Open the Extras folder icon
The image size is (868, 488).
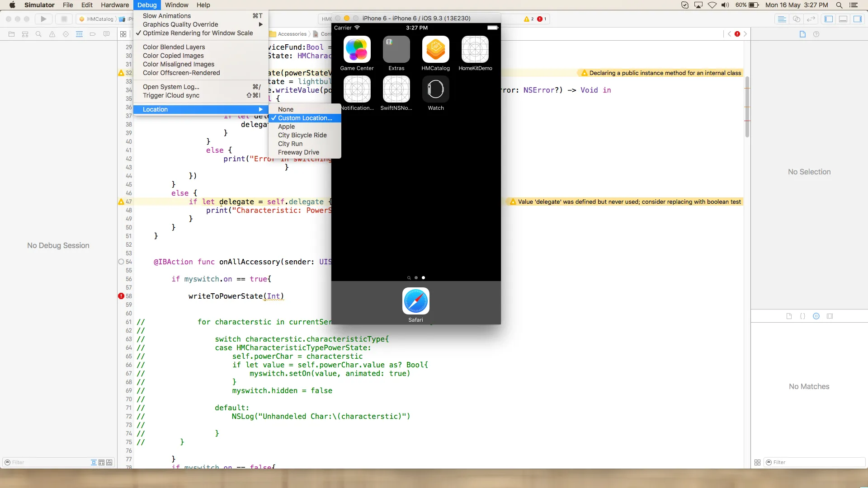(396, 50)
